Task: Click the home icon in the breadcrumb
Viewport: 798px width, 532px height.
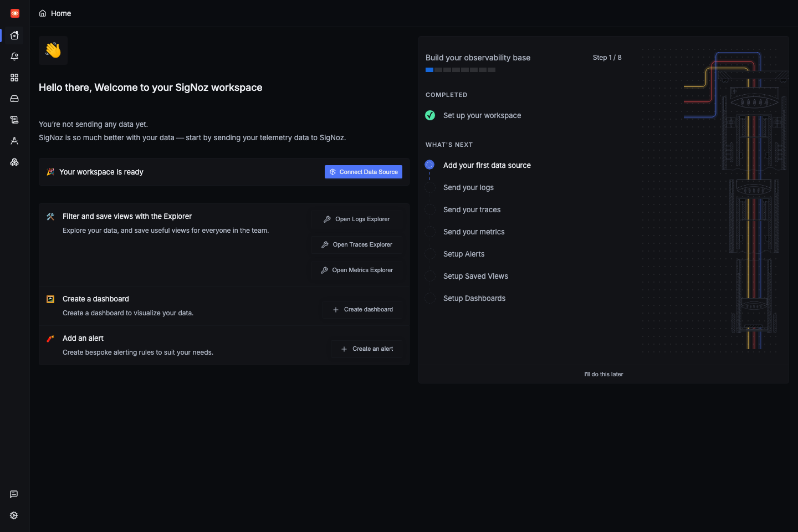Action: (x=43, y=13)
